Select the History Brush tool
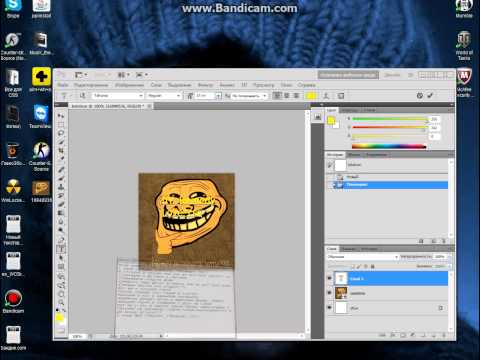This screenshot has width=480, height=360. 61,195
